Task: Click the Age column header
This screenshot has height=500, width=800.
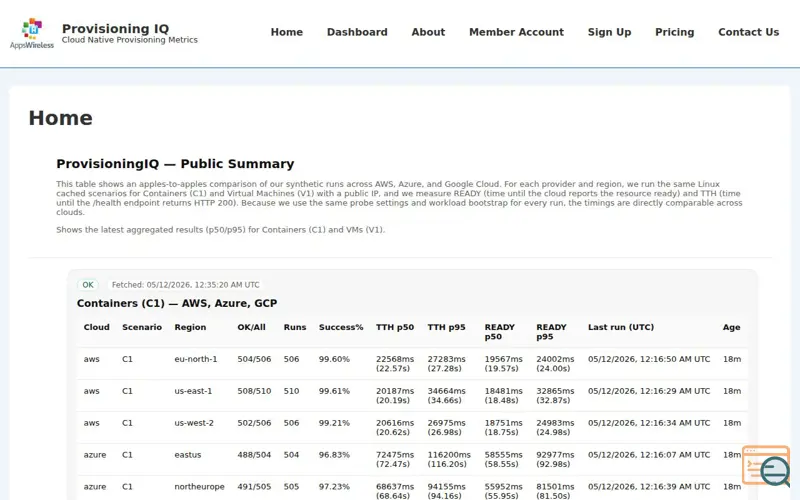Action: (x=731, y=327)
